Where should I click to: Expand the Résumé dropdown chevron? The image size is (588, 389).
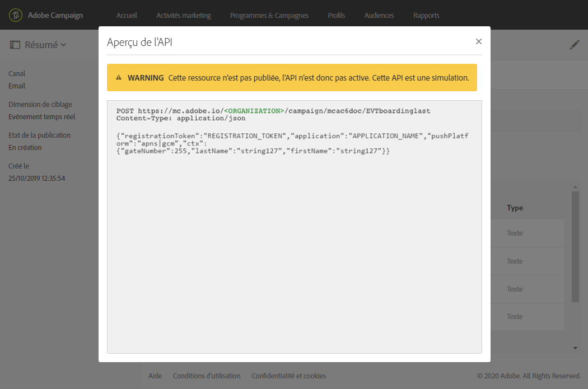point(63,45)
